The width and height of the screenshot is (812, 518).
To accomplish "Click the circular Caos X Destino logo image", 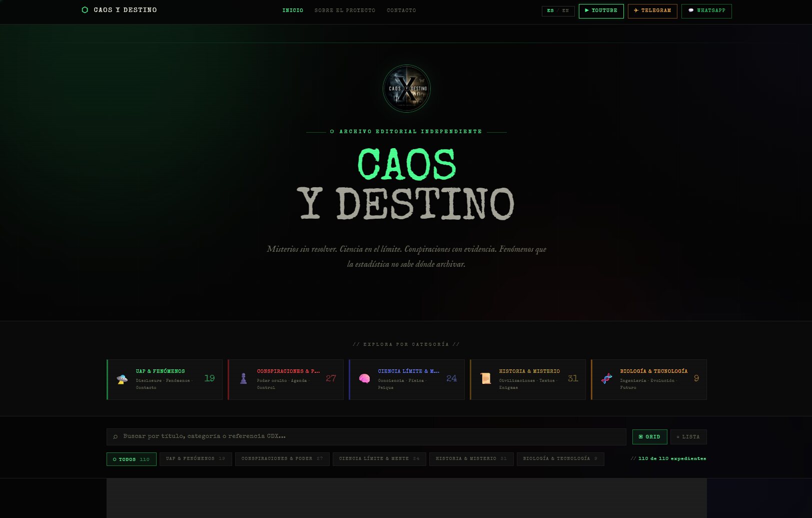I will click(407, 89).
